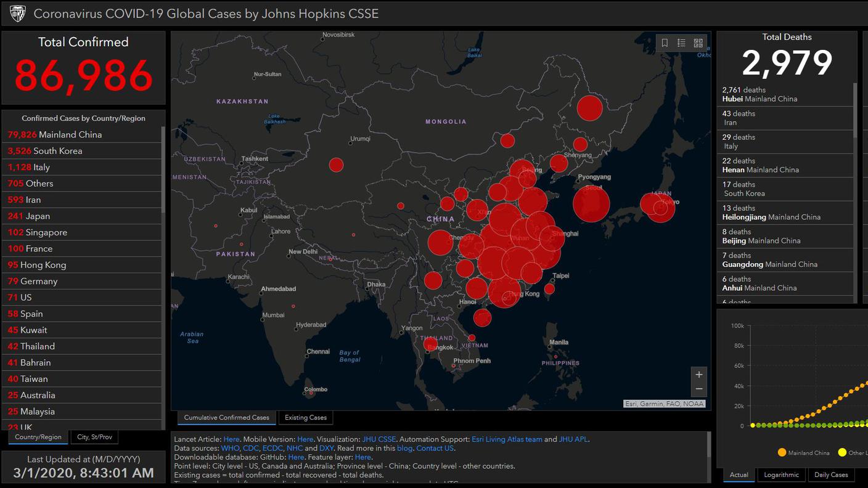Select the City, St/Prov list tab
This screenshot has width=868, height=488.
[94, 437]
